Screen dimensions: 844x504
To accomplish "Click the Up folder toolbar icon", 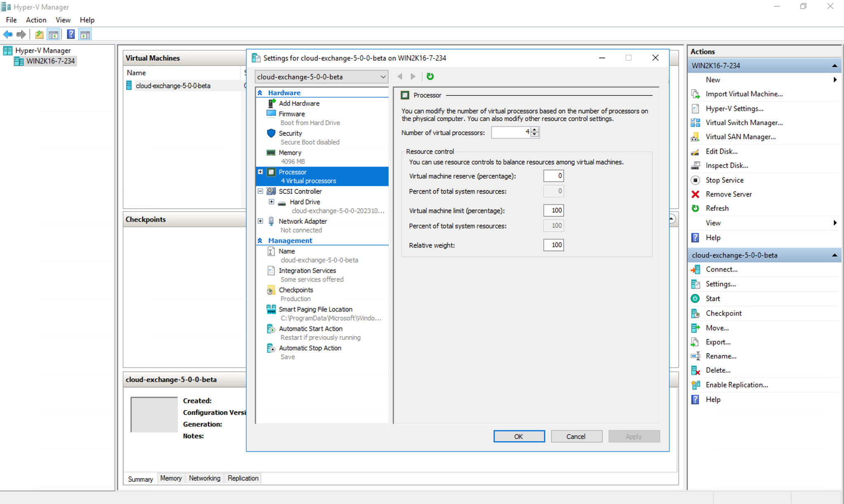I will 39,35.
